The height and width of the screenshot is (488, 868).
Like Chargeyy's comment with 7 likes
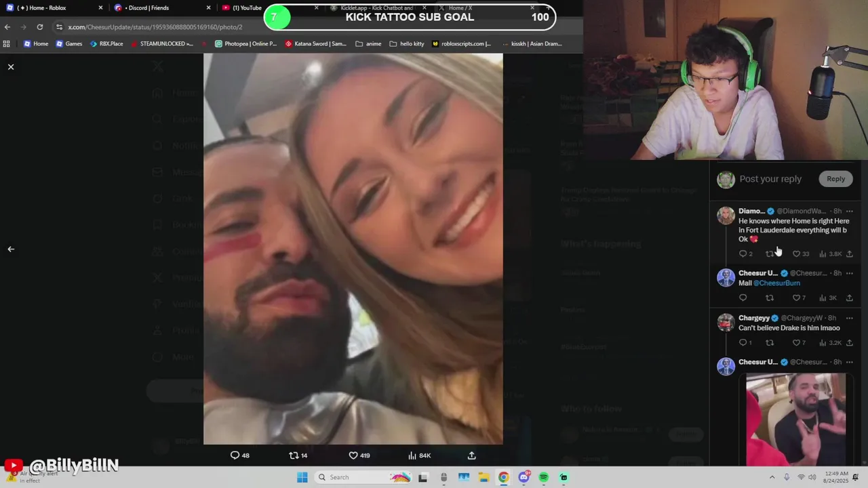(x=799, y=342)
